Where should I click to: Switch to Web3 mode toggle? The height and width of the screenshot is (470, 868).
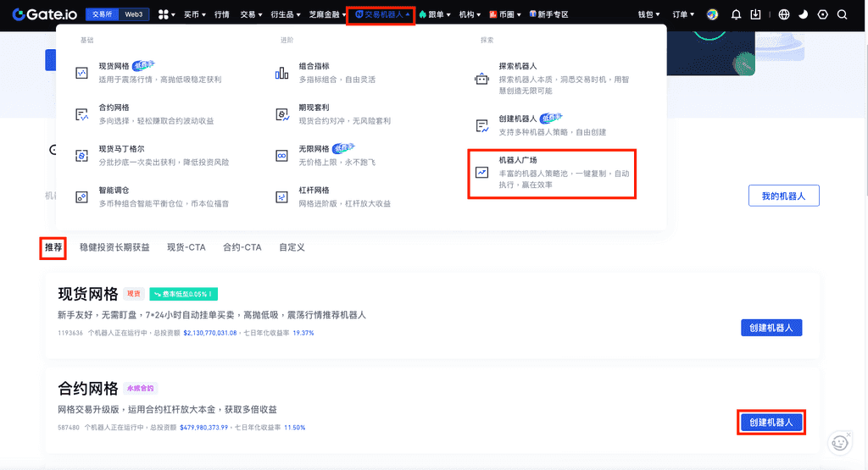133,14
